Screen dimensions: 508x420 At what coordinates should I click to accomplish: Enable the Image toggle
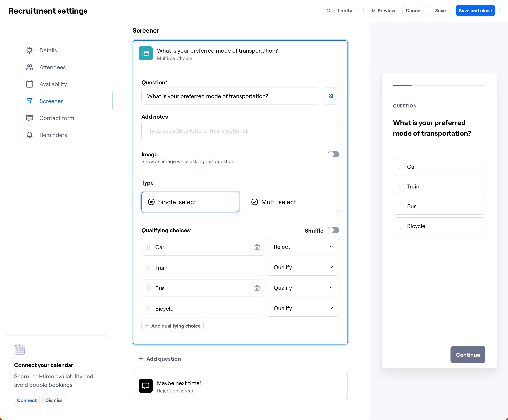[333, 154]
